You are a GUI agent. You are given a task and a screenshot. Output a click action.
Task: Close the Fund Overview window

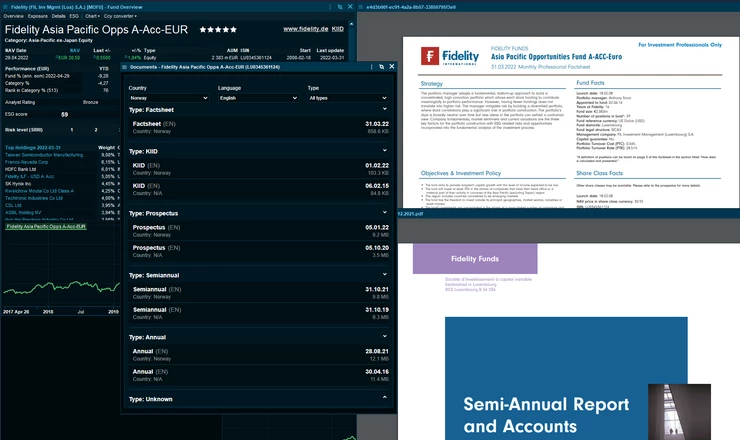(350, 7)
